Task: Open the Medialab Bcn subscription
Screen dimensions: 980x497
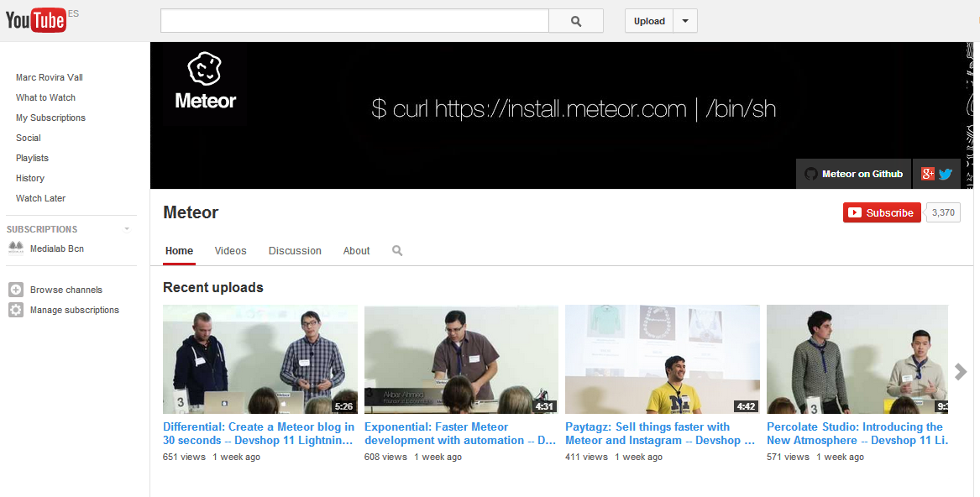Action: (57, 248)
